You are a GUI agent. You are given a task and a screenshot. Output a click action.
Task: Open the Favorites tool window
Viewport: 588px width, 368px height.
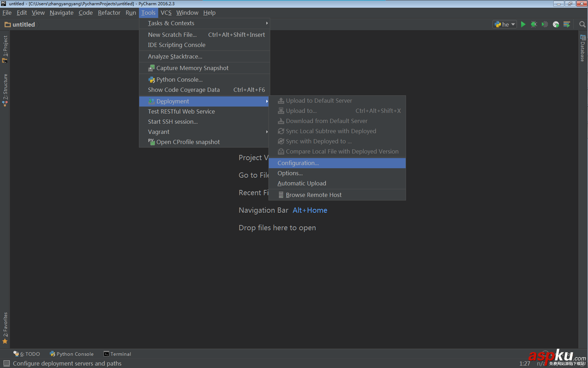[5, 328]
